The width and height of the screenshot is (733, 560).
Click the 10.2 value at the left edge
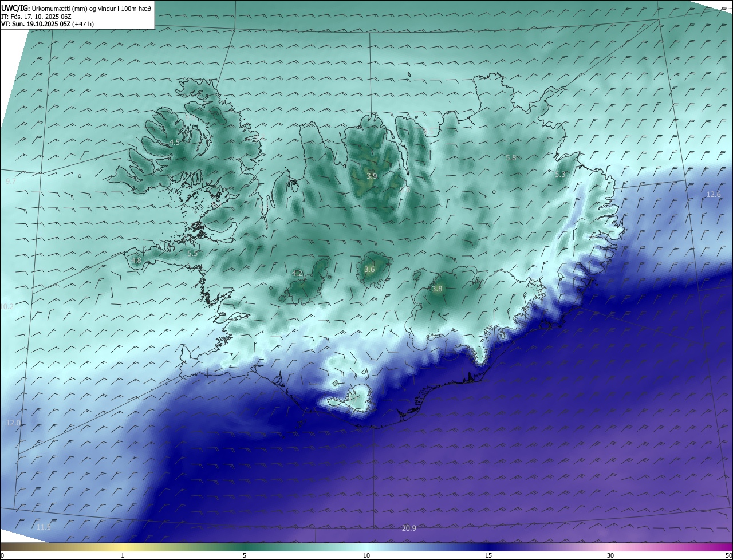coord(7,307)
